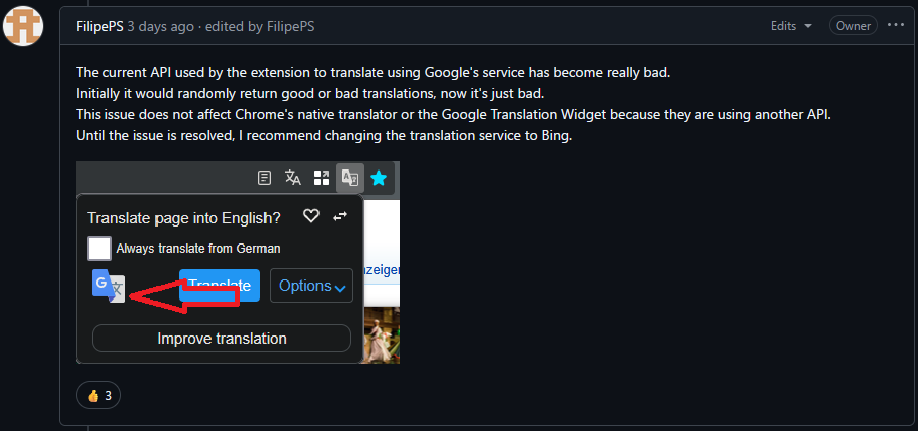The width and height of the screenshot is (918, 431).
Task: Click the highlighted translator extension icon
Action: tap(350, 177)
